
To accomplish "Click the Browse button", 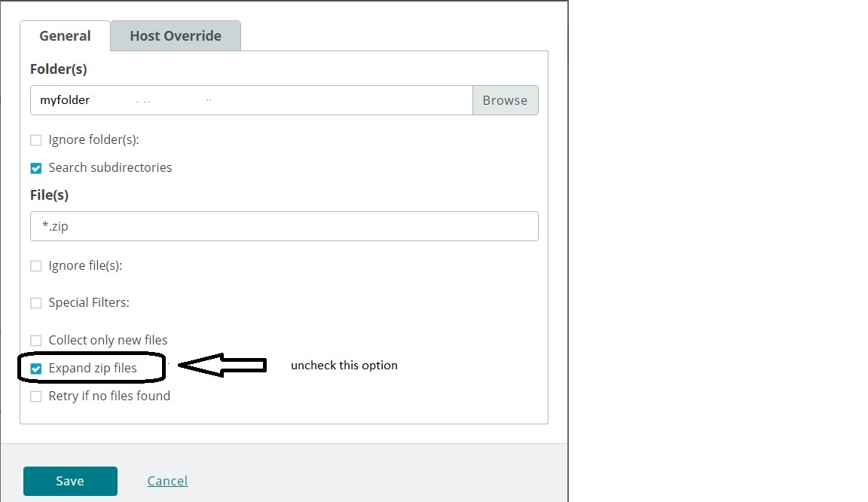I will (x=506, y=99).
